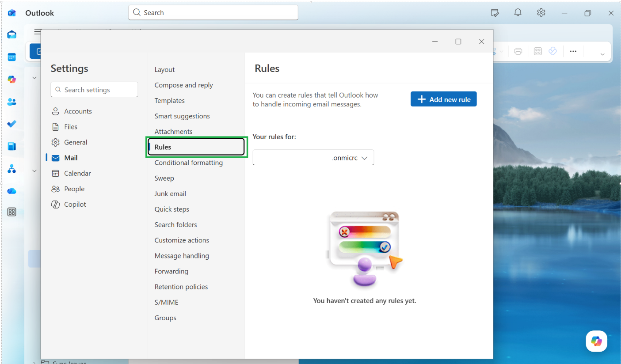Select the Rules settings item
Viewport: 621px width, 364px height.
coord(196,147)
